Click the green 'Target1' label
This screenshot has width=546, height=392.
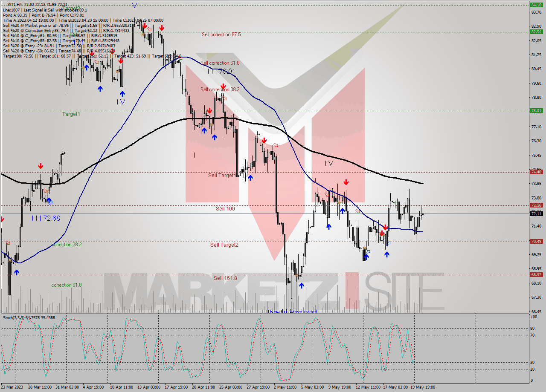71,114
